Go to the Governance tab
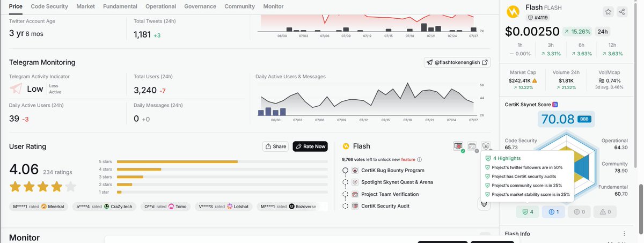Image resolution: width=644 pixels, height=243 pixels. coord(200,6)
